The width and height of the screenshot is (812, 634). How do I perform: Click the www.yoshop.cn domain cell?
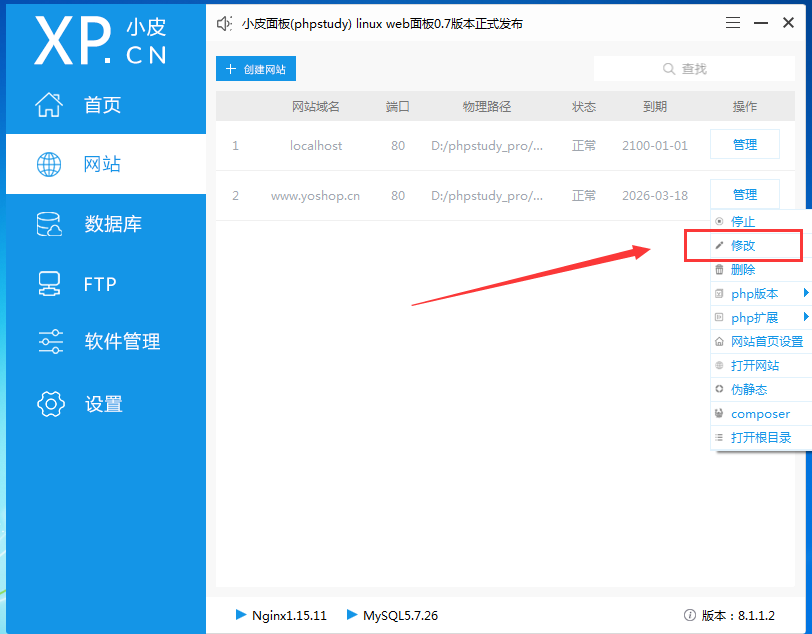[x=315, y=196]
